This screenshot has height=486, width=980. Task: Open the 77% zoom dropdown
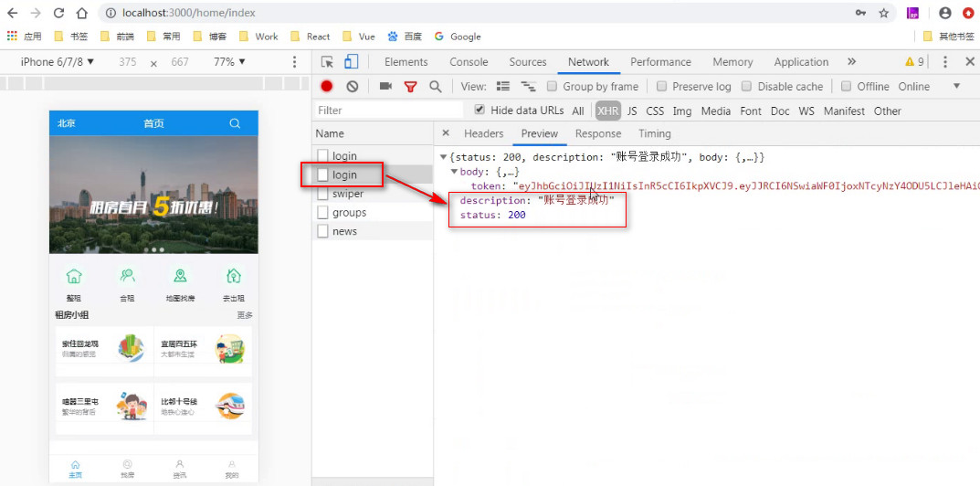(x=230, y=62)
